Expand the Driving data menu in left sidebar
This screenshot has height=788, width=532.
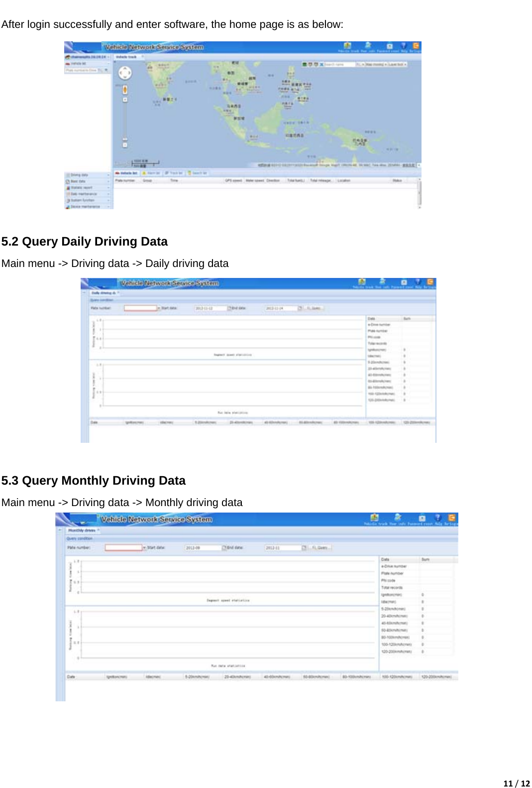tap(88, 175)
